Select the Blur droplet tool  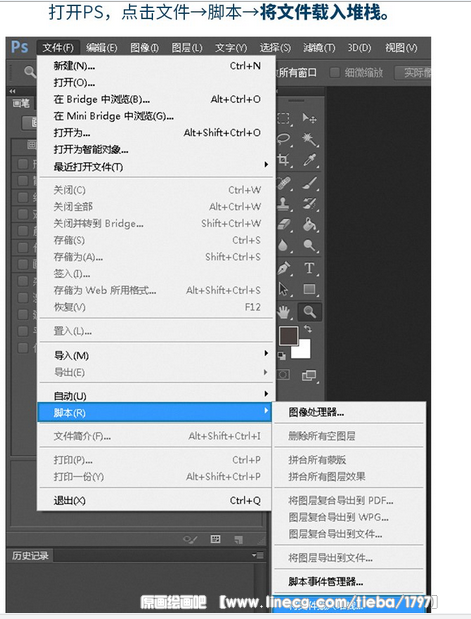[283, 246]
